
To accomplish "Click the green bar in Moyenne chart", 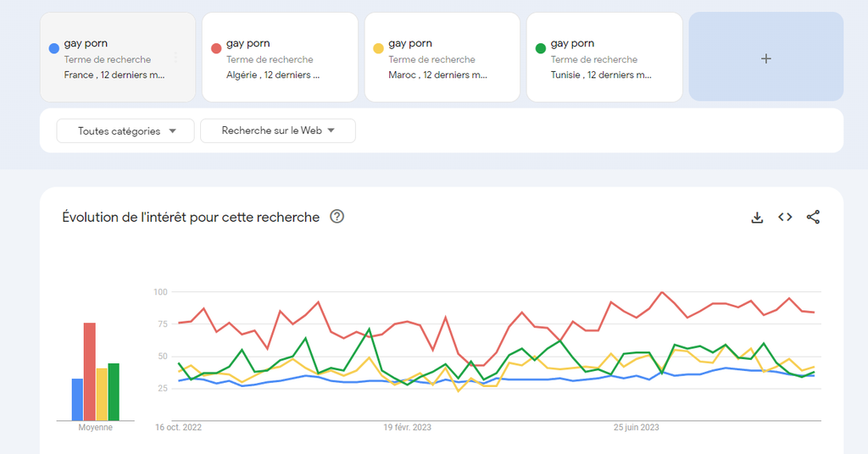I will click(114, 391).
